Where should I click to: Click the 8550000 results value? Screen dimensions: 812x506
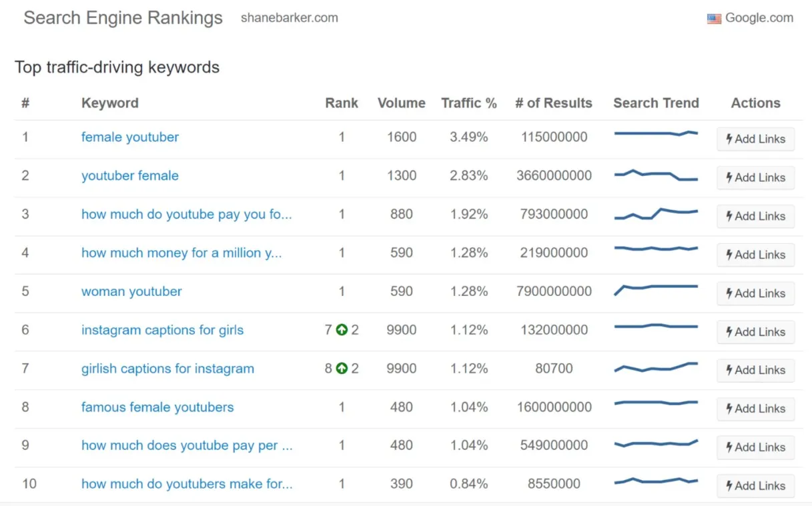click(554, 485)
